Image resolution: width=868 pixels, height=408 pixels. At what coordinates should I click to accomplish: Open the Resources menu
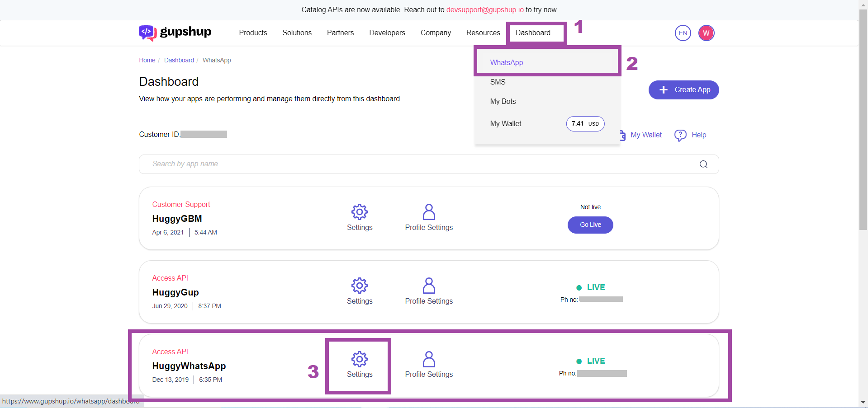click(483, 33)
